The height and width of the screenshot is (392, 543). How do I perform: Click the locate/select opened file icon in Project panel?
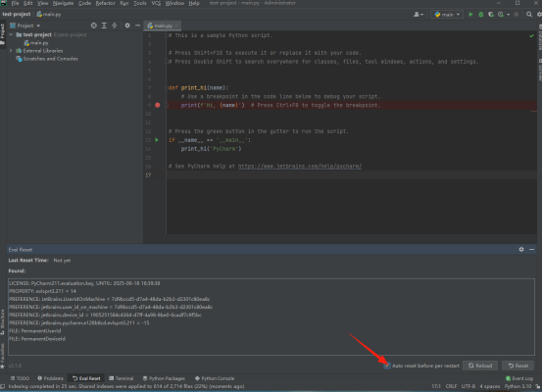94,25
